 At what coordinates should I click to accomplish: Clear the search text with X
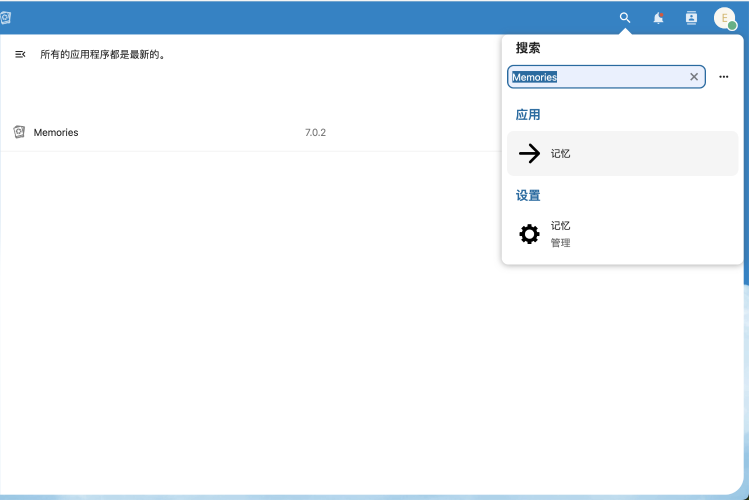(694, 77)
